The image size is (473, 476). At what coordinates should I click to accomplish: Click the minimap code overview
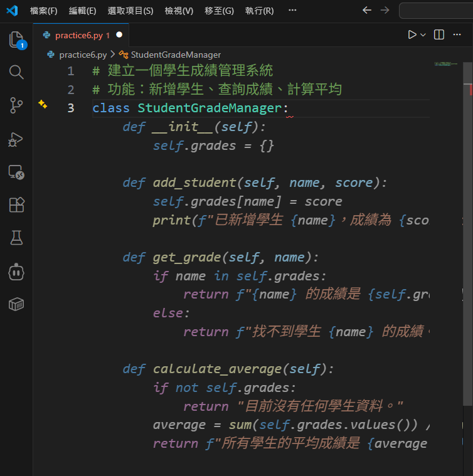pos(445,65)
